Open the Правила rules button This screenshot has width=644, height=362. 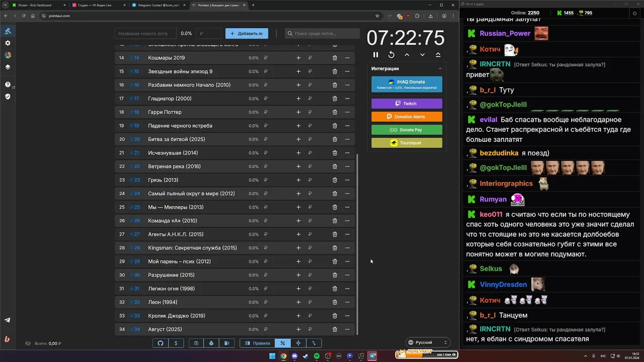pyautogui.click(x=258, y=343)
